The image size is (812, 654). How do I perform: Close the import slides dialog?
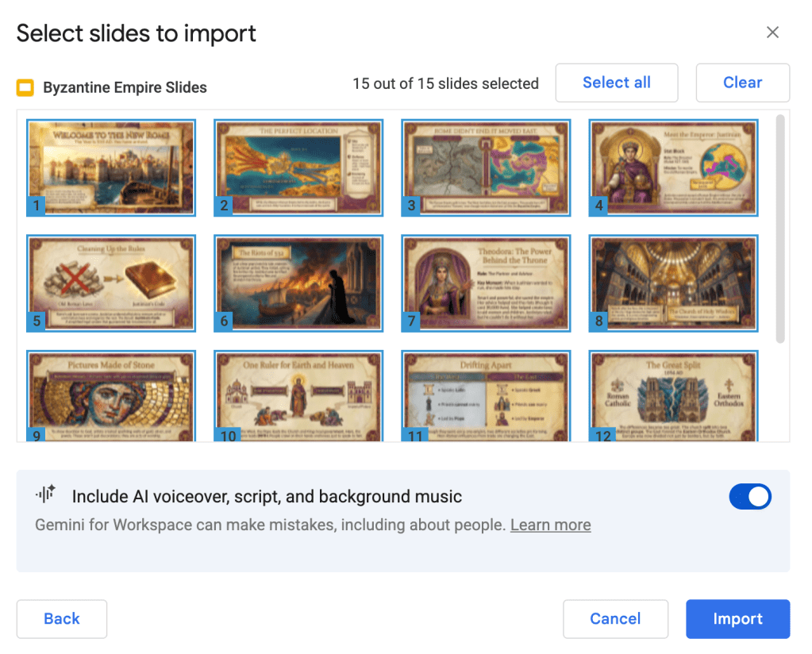[772, 33]
